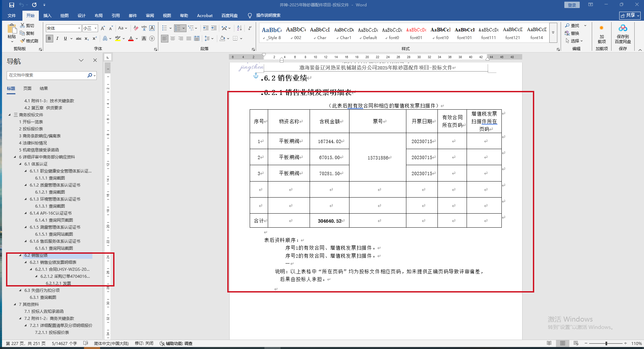The width and height of the screenshot is (644, 349).
Task: Click the Align Right icon
Action: point(181,38)
